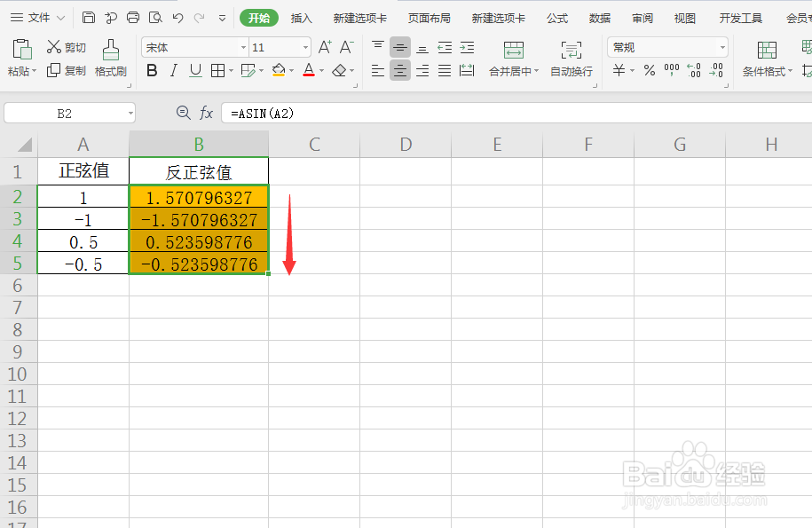Switch to the 视图 tab
The image size is (812, 528).
(684, 19)
